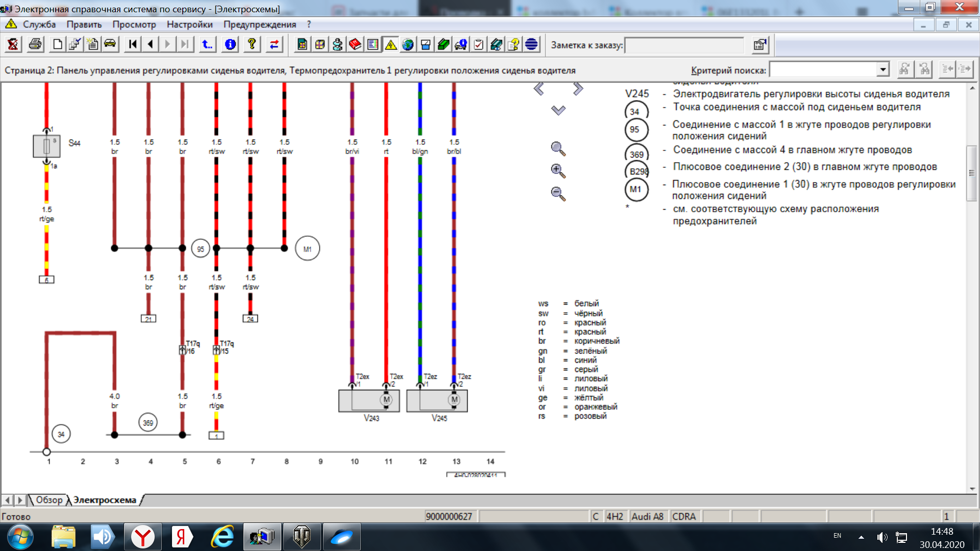Click ground connection 369 circle on diagram
This screenshot has width=980, height=551.
pyautogui.click(x=148, y=422)
